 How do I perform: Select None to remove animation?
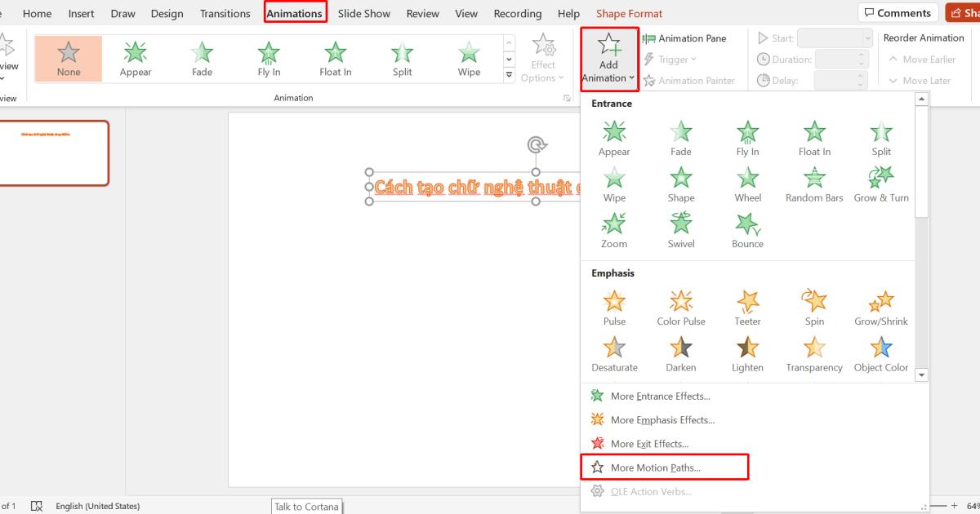pos(68,57)
